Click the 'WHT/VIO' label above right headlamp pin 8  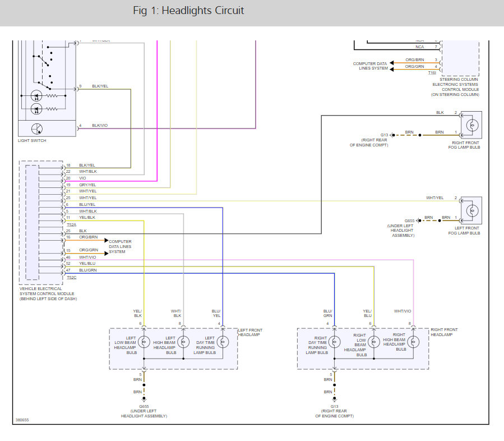402,311
